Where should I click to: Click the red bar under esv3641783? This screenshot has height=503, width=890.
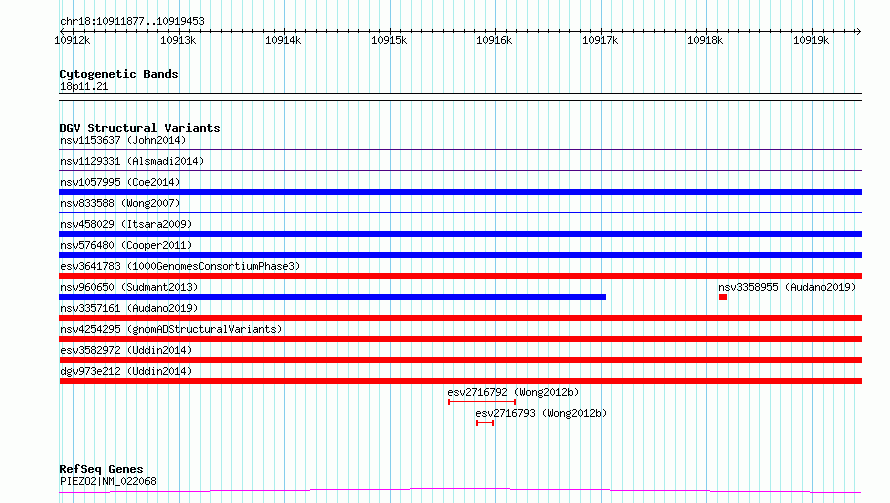pos(460,276)
